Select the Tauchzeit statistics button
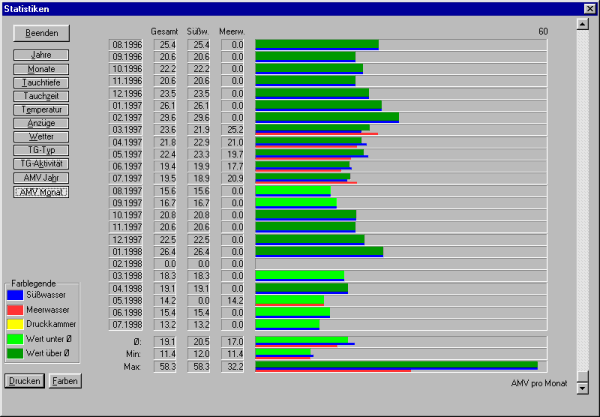 pyautogui.click(x=42, y=95)
